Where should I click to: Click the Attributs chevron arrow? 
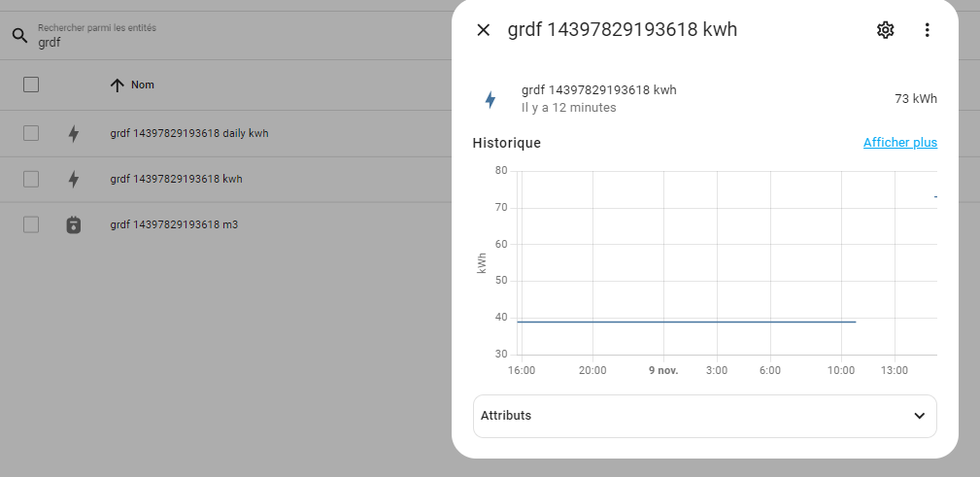point(920,416)
